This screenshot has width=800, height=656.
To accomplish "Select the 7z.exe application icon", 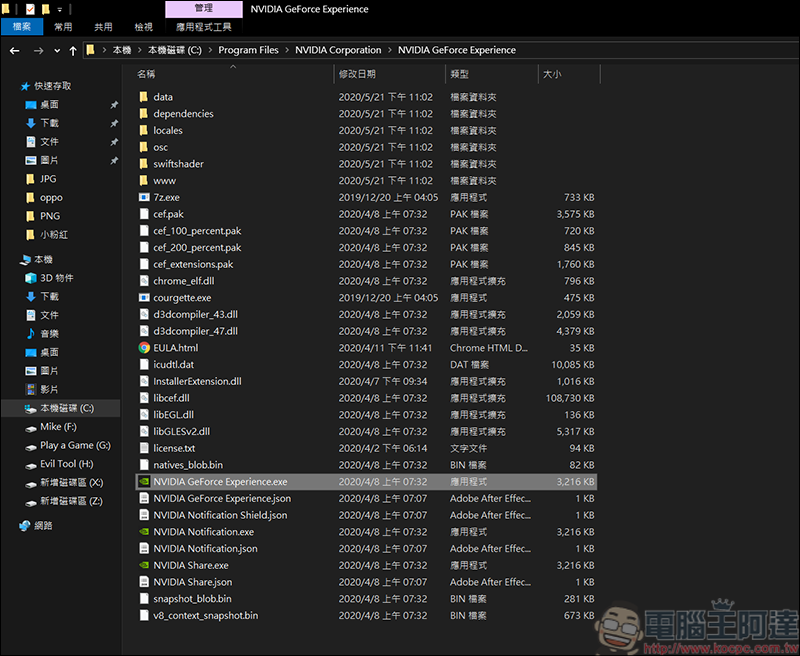I will coord(144,197).
